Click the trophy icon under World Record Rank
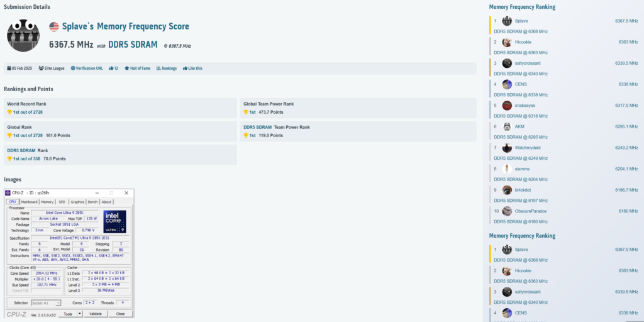The height and width of the screenshot is (322, 644). point(9,112)
